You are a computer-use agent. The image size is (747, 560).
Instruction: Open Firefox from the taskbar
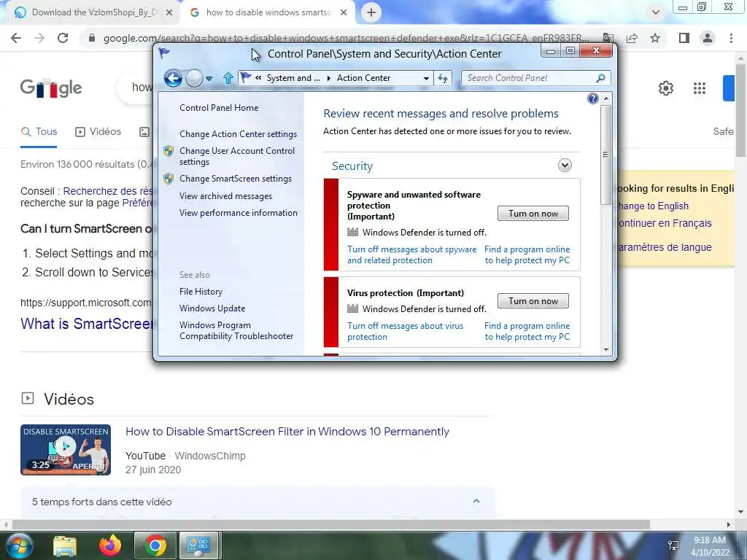[110, 545]
